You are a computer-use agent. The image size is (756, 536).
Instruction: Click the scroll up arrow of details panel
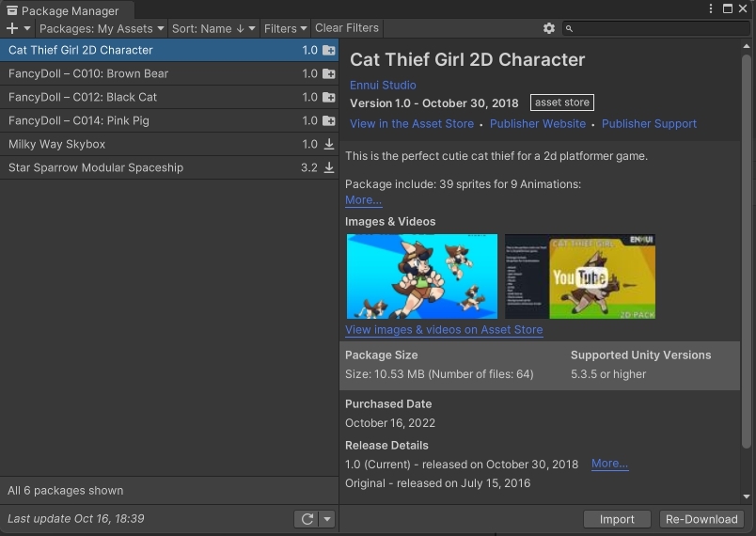click(x=747, y=46)
